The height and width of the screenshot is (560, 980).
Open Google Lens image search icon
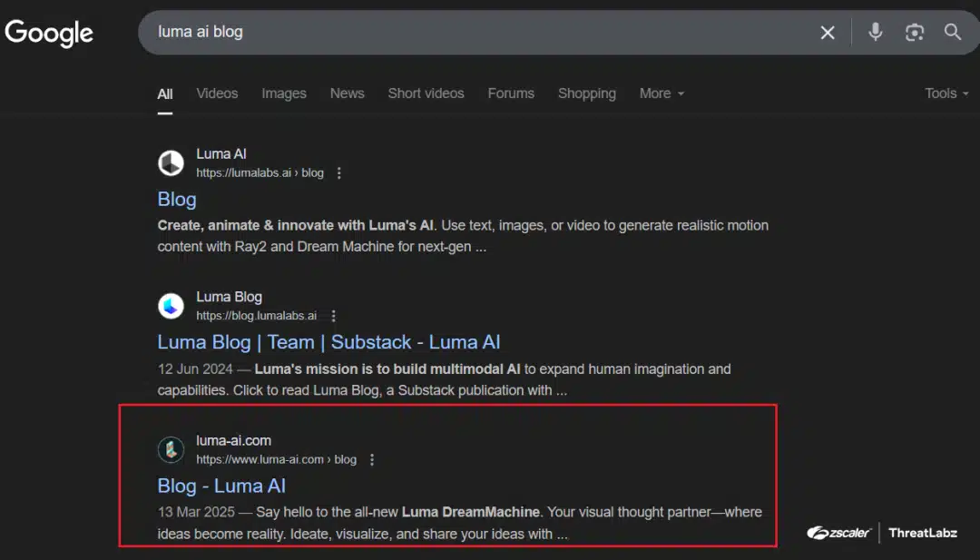coord(914,32)
